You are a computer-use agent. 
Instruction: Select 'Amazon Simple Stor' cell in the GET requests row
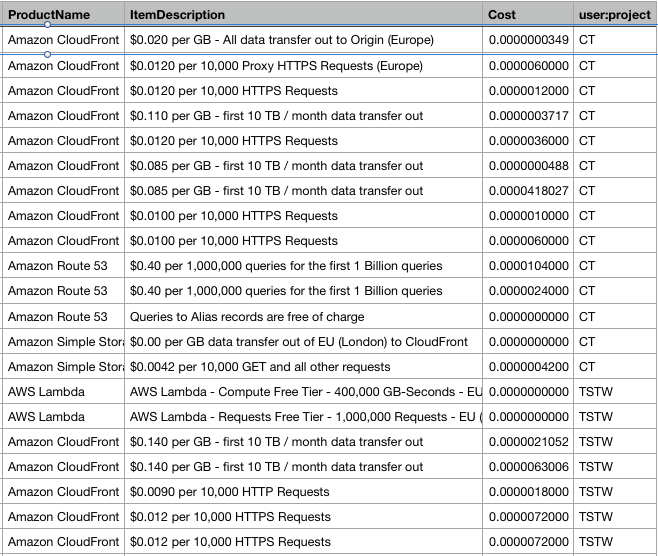coord(63,367)
